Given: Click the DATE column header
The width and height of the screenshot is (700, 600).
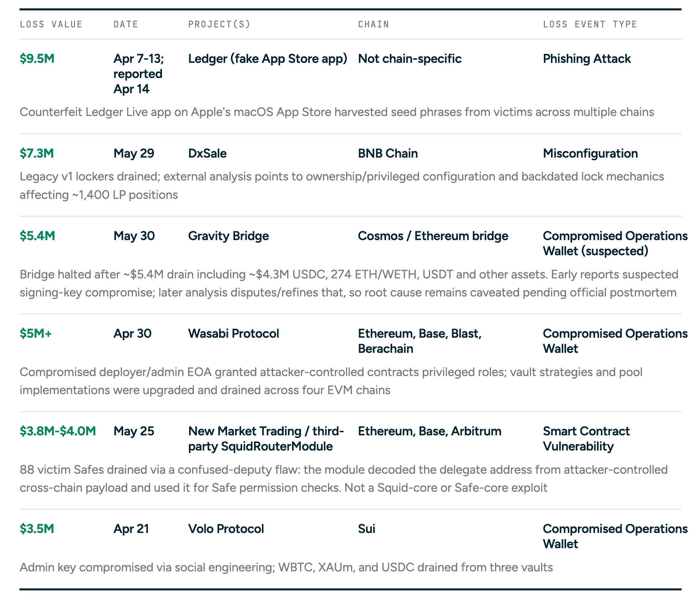Looking at the screenshot, I should [x=126, y=24].
